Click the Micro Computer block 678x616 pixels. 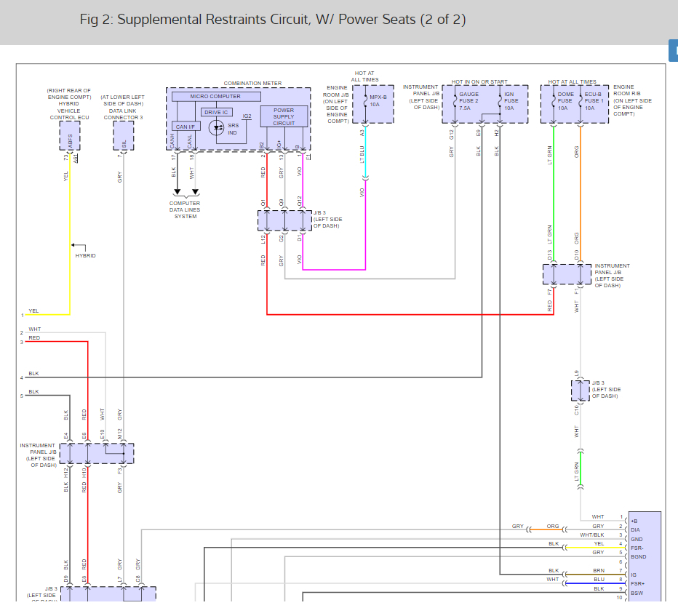pyautogui.click(x=215, y=97)
